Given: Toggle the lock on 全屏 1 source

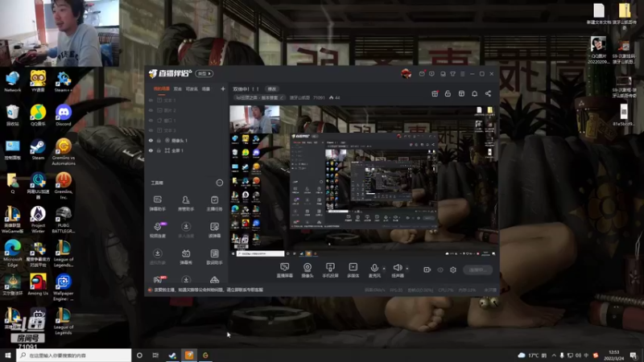Looking at the screenshot, I should point(159,150).
